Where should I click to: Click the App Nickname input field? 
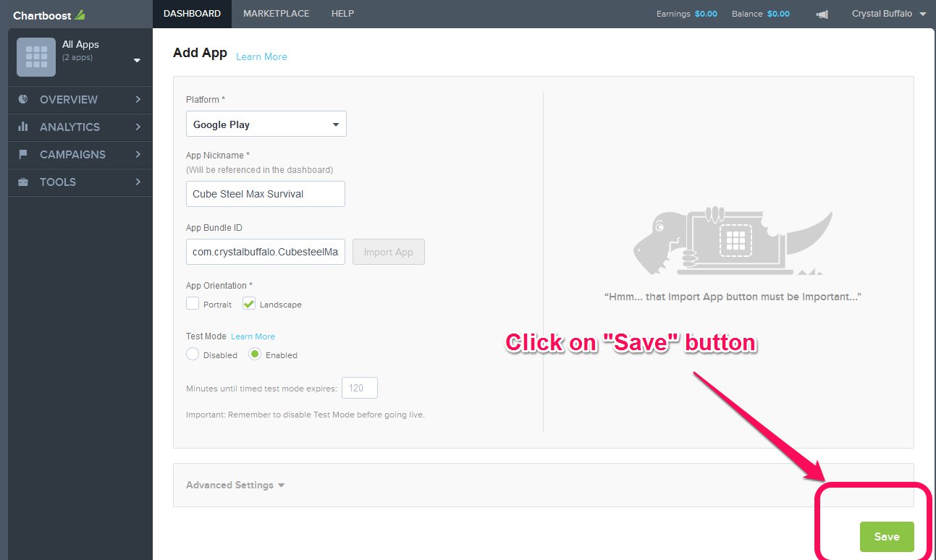click(266, 194)
